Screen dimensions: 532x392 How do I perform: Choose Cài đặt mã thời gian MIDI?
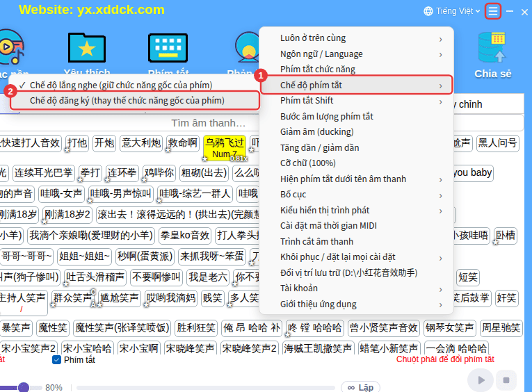coord(356,226)
